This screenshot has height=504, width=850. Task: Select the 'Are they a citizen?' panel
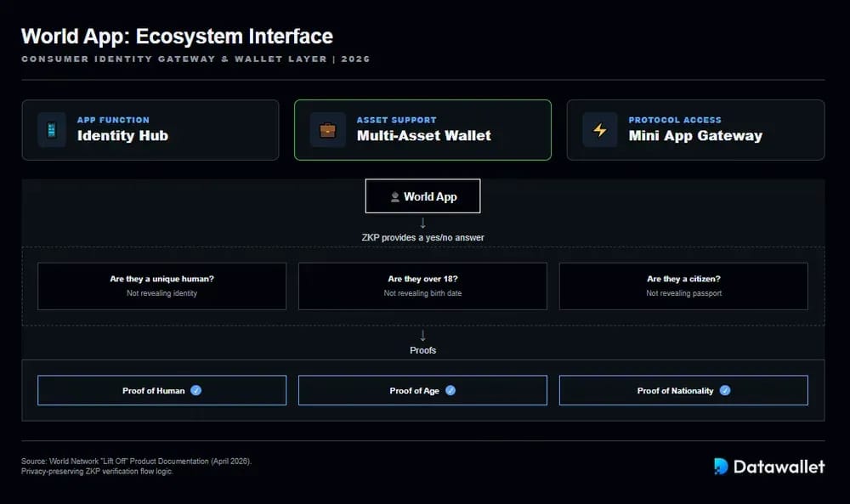coord(683,286)
